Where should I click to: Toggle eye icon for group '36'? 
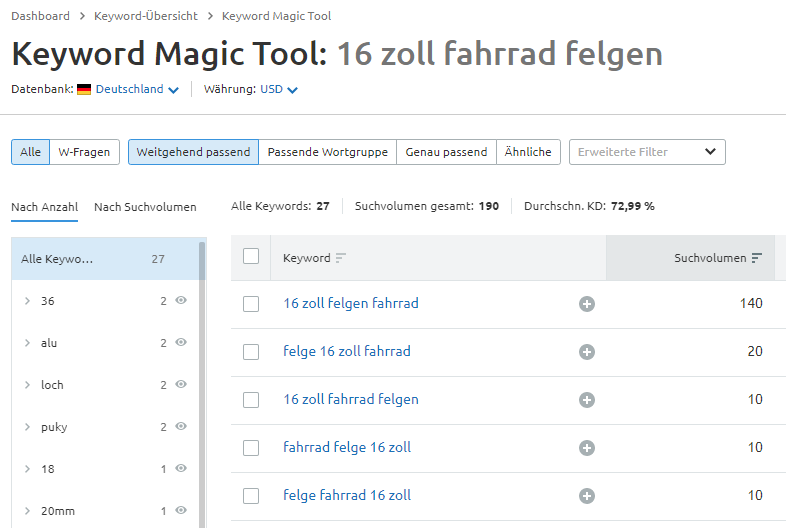click(x=181, y=300)
